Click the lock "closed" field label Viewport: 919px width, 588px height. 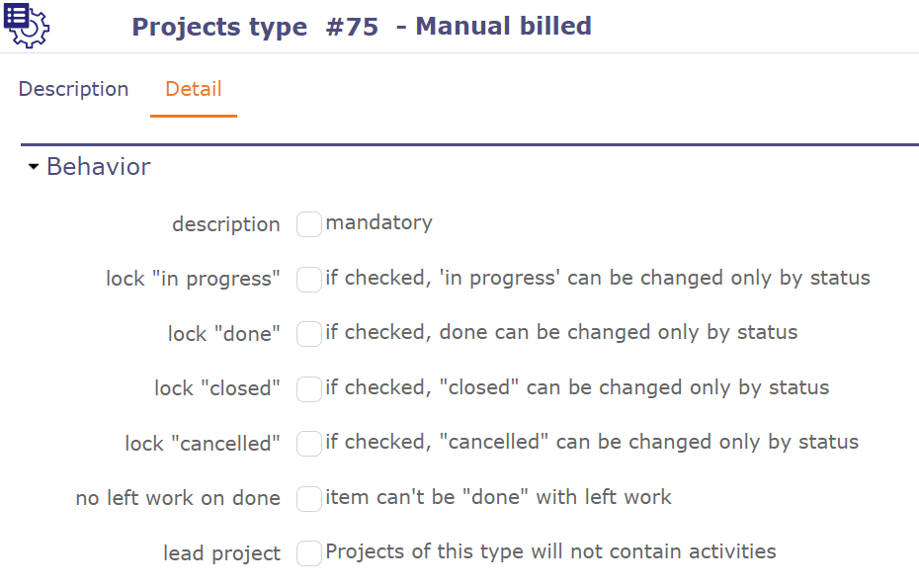[x=216, y=388]
